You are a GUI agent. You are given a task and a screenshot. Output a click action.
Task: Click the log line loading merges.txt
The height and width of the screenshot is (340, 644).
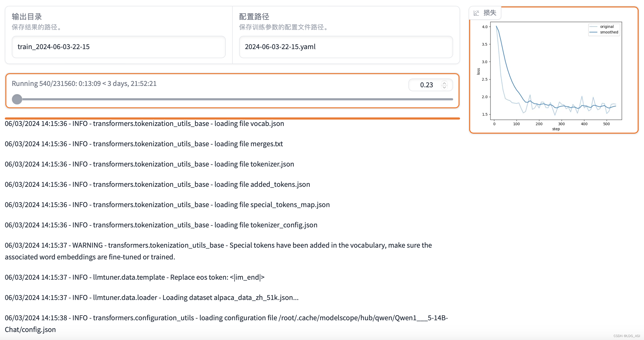point(144,144)
